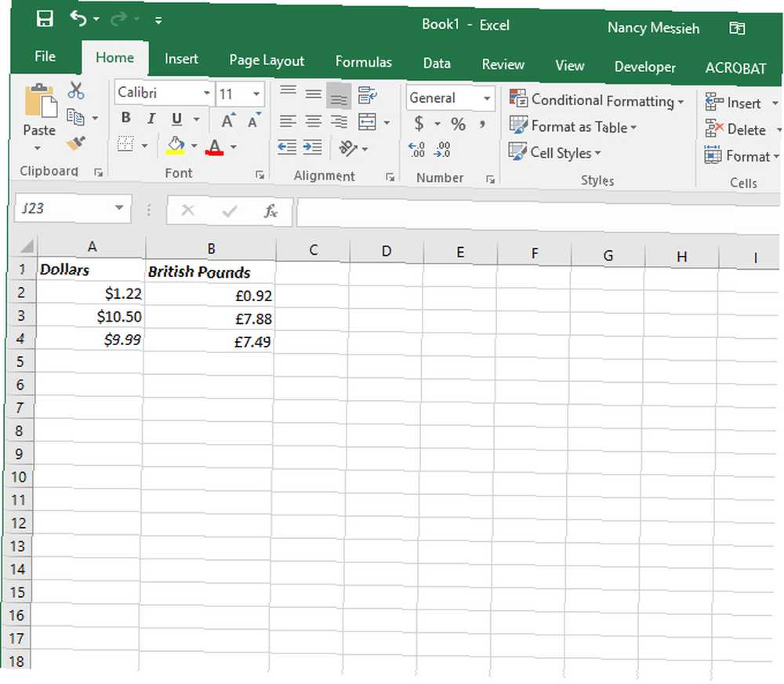Open the Calibri font name dropdown
Screen dimensions: 784x684
click(206, 93)
